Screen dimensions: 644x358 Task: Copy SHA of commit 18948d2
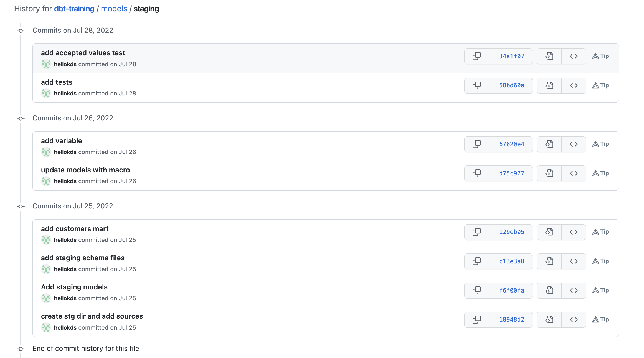pos(477,320)
